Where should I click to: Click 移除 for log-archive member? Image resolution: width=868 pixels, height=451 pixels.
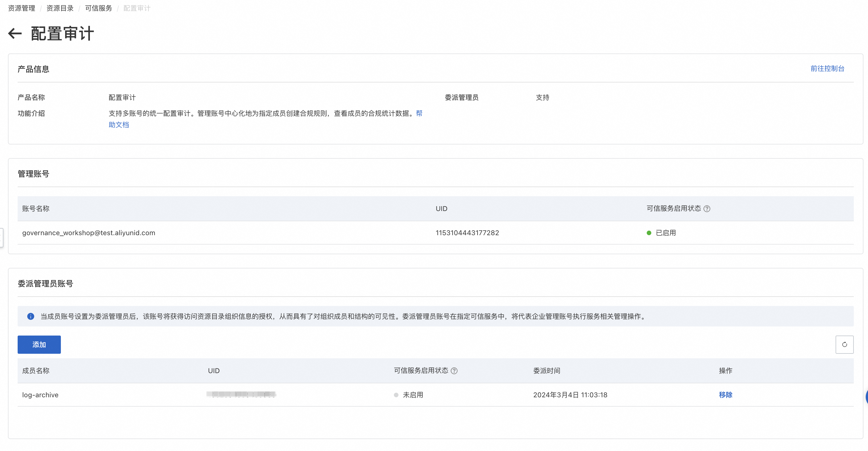[725, 394]
